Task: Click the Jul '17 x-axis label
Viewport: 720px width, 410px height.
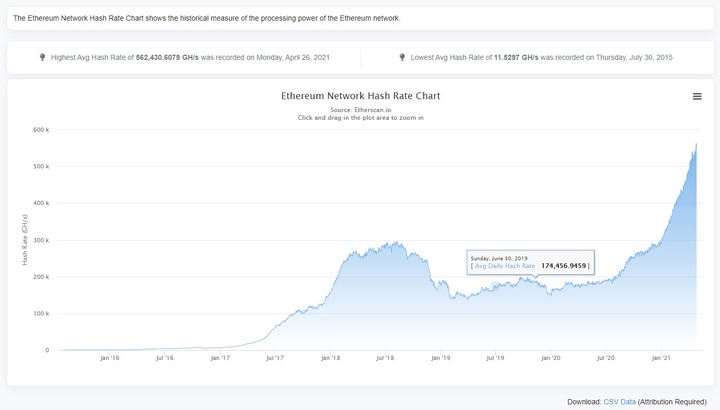Action: coord(275,358)
